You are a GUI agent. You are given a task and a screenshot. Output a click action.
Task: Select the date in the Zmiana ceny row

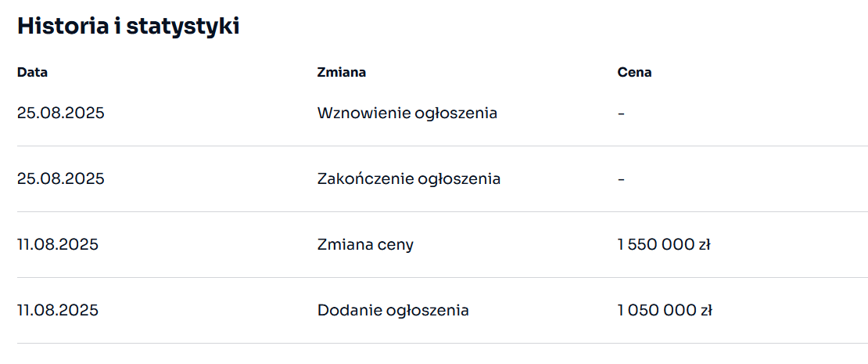tap(57, 244)
